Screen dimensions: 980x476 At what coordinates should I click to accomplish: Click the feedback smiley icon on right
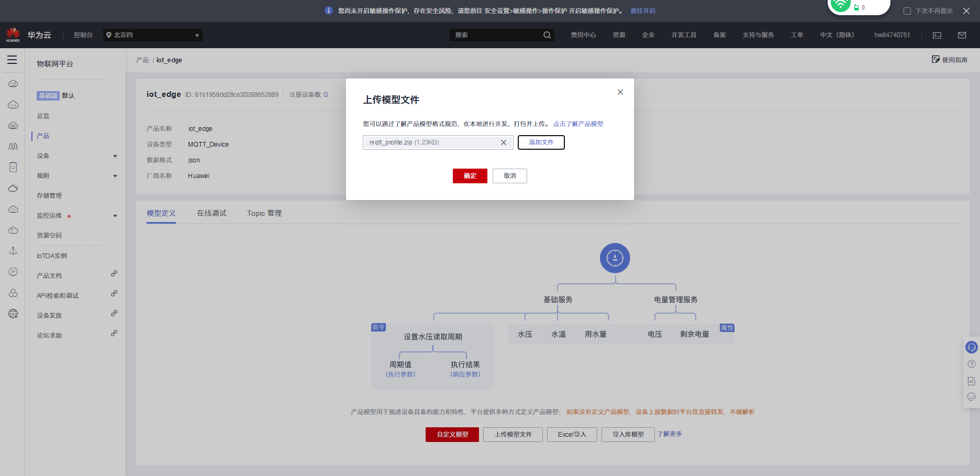click(x=972, y=397)
